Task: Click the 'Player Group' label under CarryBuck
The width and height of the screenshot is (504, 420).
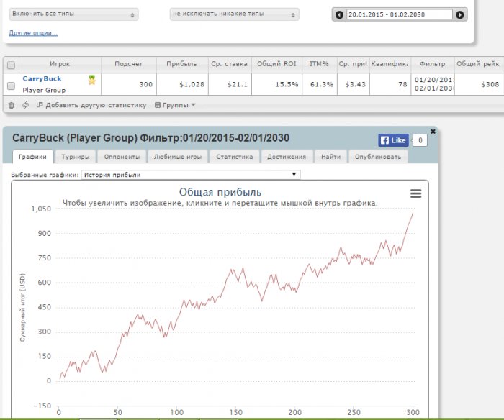Action: (x=44, y=90)
